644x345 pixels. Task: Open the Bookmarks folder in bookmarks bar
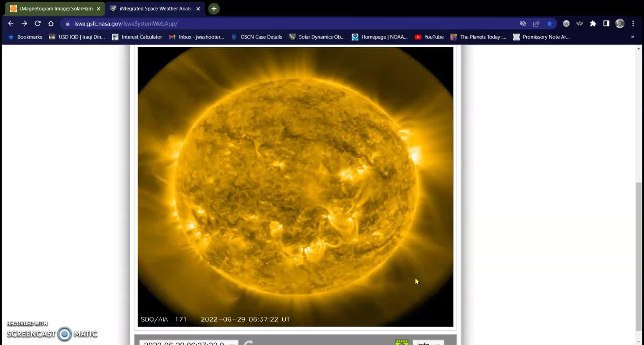[x=25, y=37]
